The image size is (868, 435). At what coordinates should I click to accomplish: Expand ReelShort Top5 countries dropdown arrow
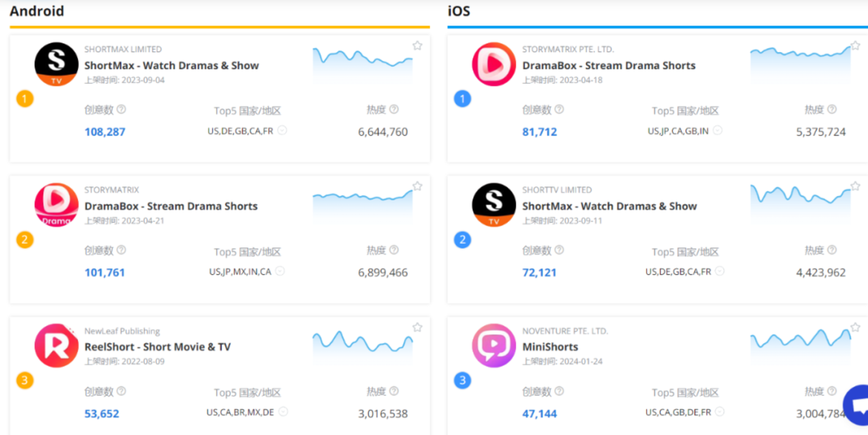coord(283,411)
